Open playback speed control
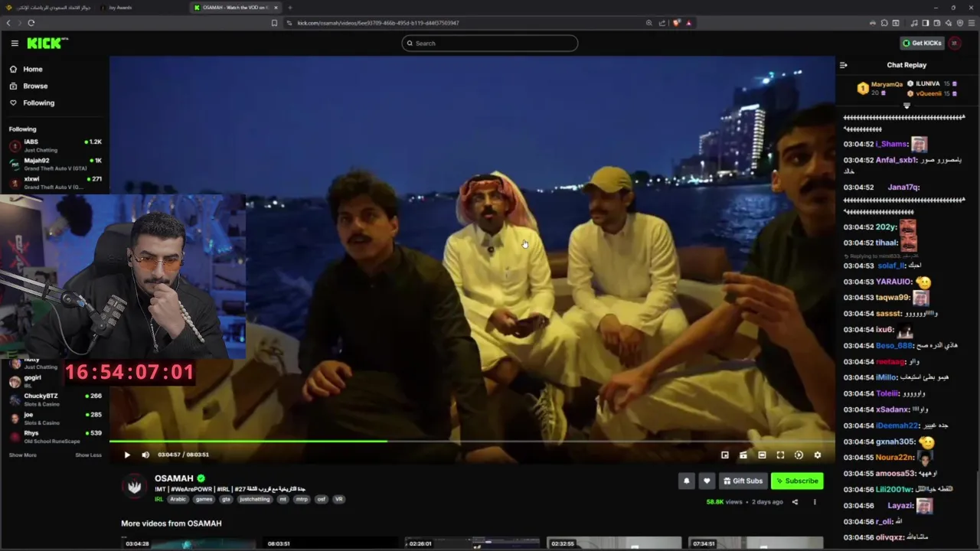 point(799,455)
